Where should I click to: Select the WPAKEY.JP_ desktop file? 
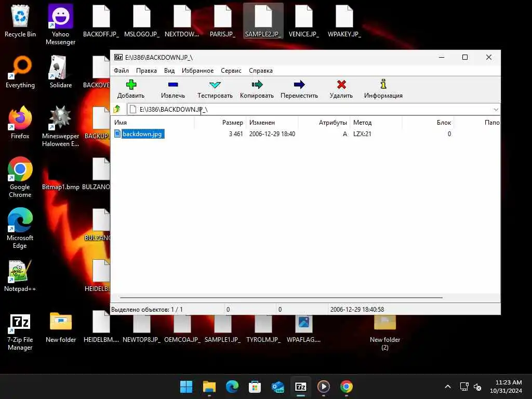pyautogui.click(x=344, y=21)
